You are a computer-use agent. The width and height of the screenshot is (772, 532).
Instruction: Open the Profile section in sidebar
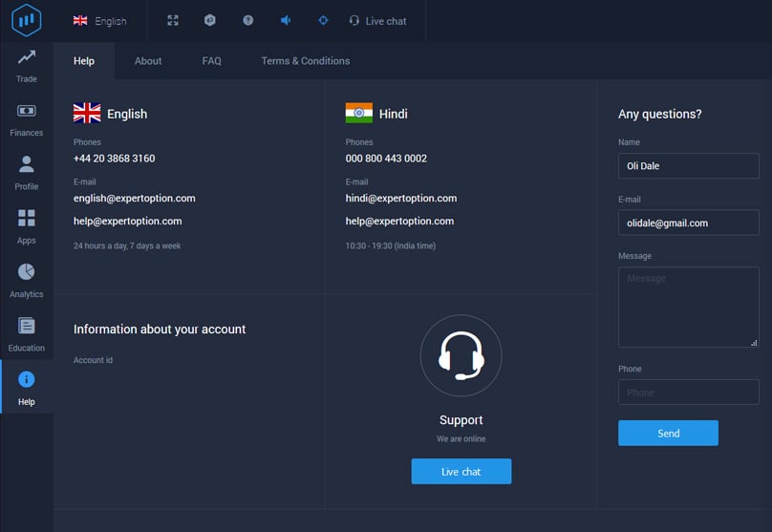point(27,174)
